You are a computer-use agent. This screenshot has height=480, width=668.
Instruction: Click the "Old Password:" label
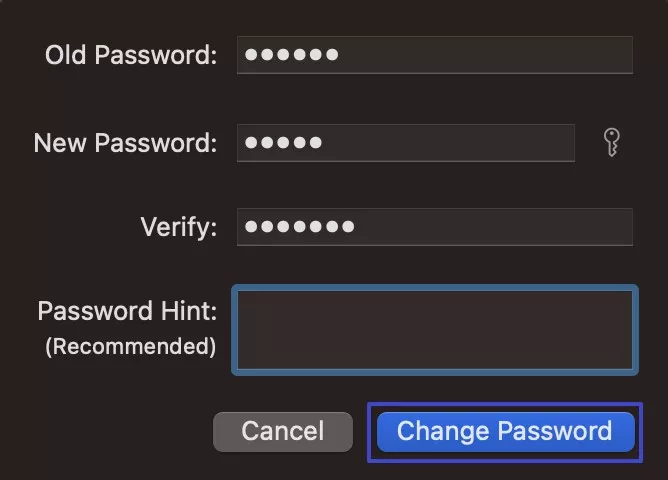[x=130, y=55]
